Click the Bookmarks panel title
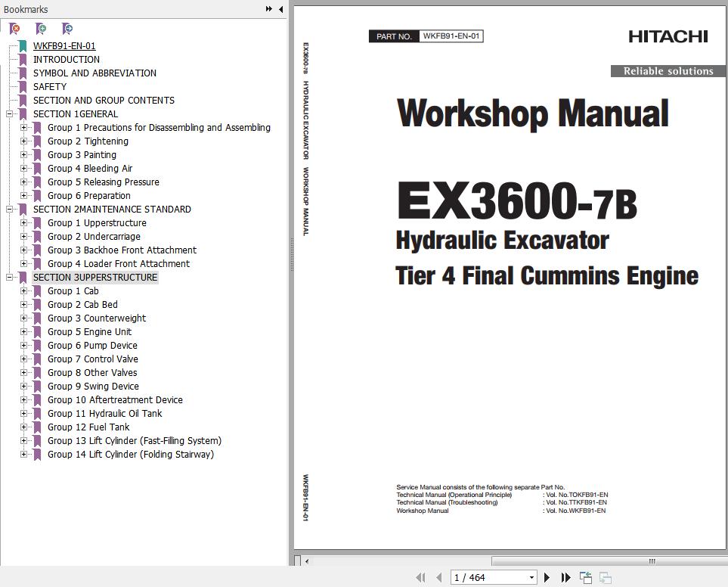The height and width of the screenshot is (587, 728). point(26,9)
